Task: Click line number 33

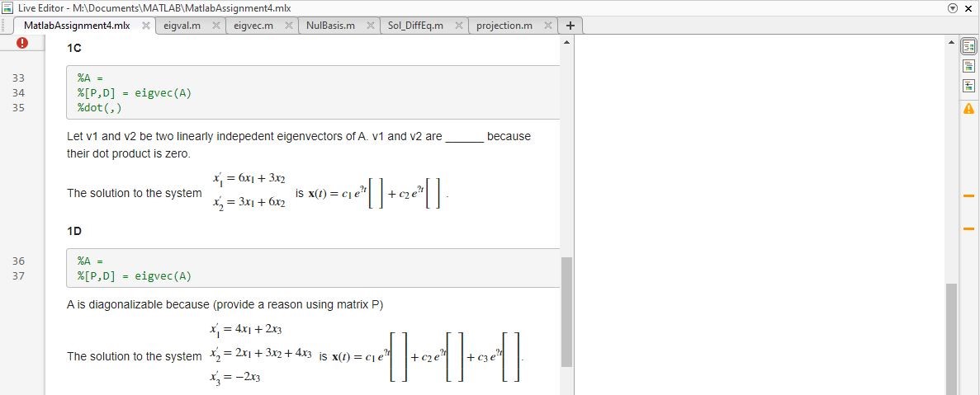Action: pyautogui.click(x=19, y=78)
